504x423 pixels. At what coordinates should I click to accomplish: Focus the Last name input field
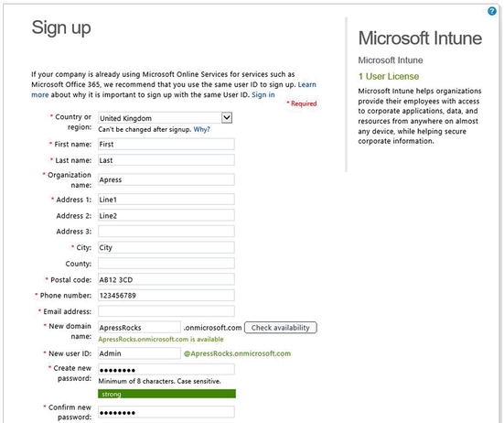[x=166, y=160]
